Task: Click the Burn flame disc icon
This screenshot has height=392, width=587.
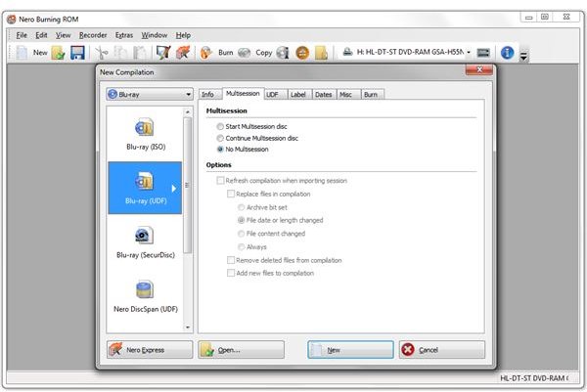Action: tap(205, 53)
